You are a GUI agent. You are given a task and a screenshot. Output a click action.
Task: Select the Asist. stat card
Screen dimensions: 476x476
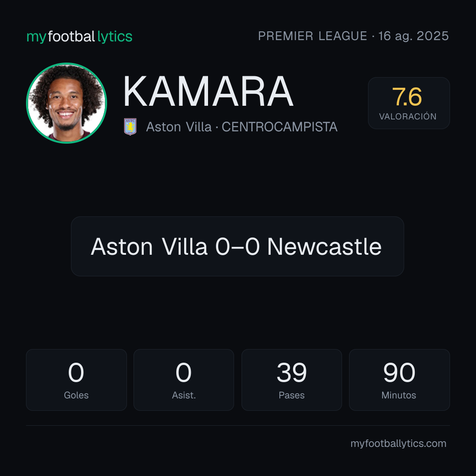(x=184, y=380)
